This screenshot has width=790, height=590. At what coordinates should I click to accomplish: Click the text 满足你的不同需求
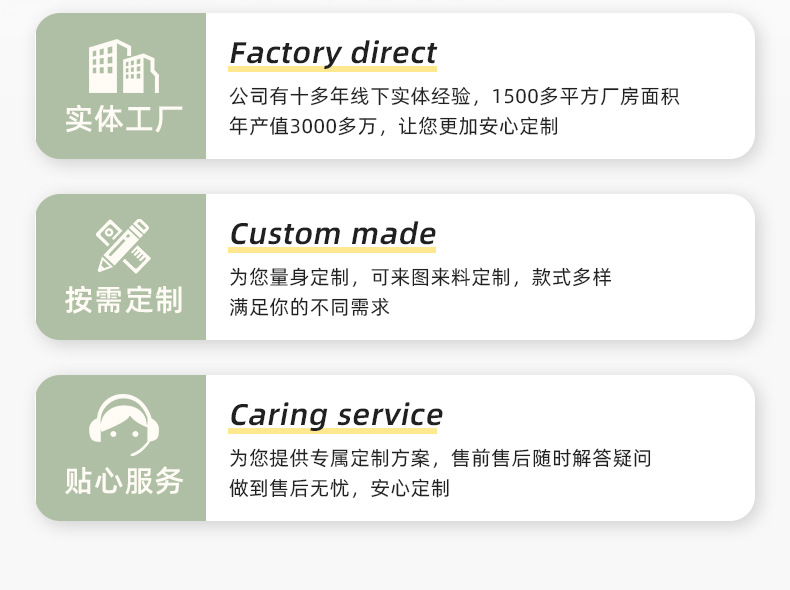coord(309,307)
